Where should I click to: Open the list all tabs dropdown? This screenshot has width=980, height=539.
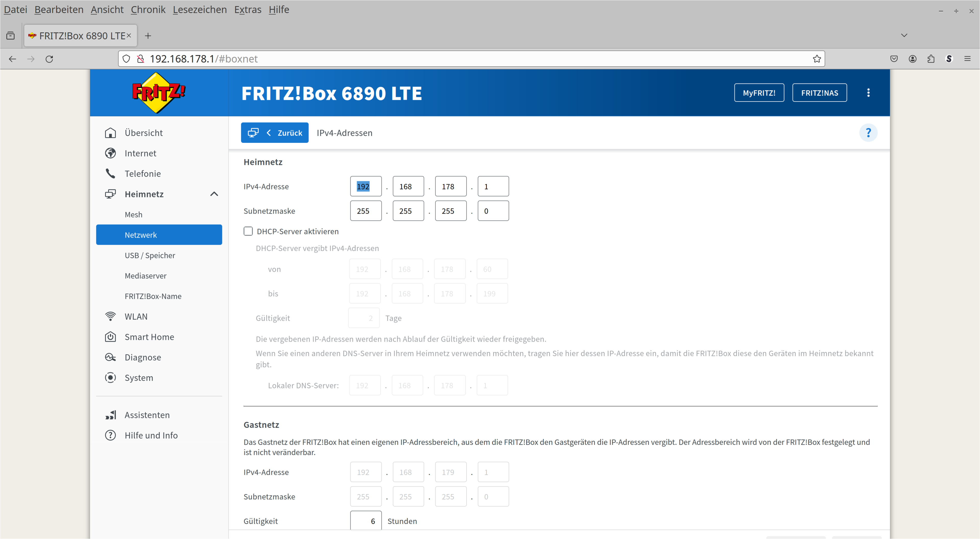(904, 35)
